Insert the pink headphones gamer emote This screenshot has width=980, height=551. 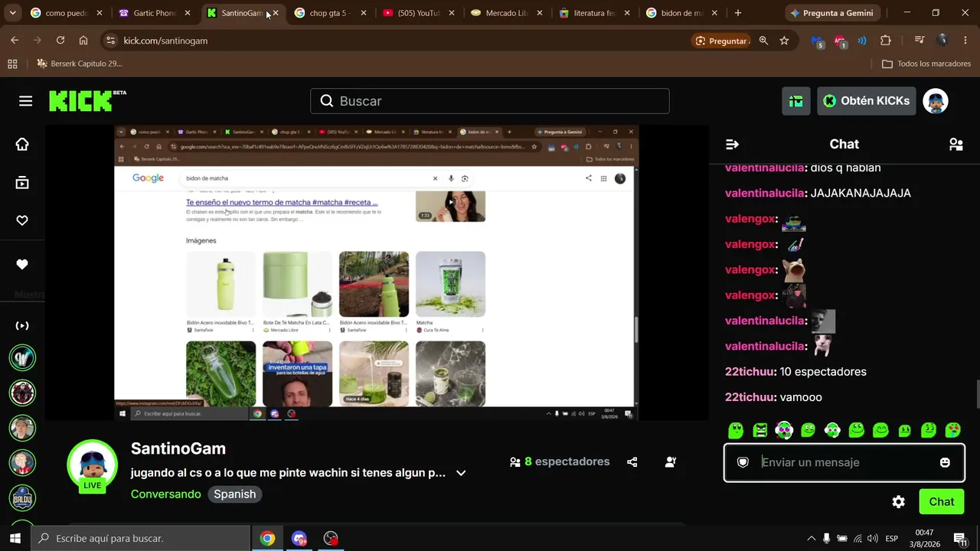tap(784, 430)
